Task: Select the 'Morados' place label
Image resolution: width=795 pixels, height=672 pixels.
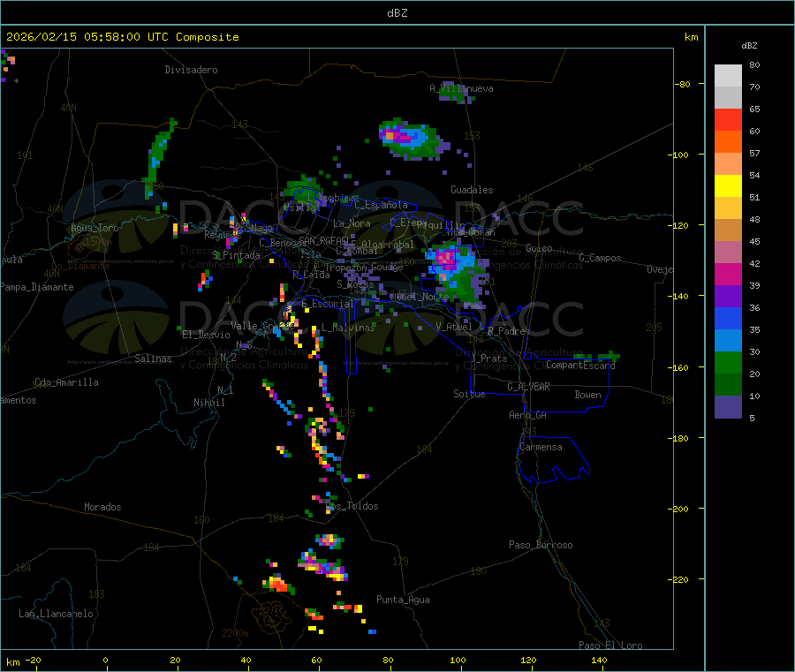Action: pos(102,507)
